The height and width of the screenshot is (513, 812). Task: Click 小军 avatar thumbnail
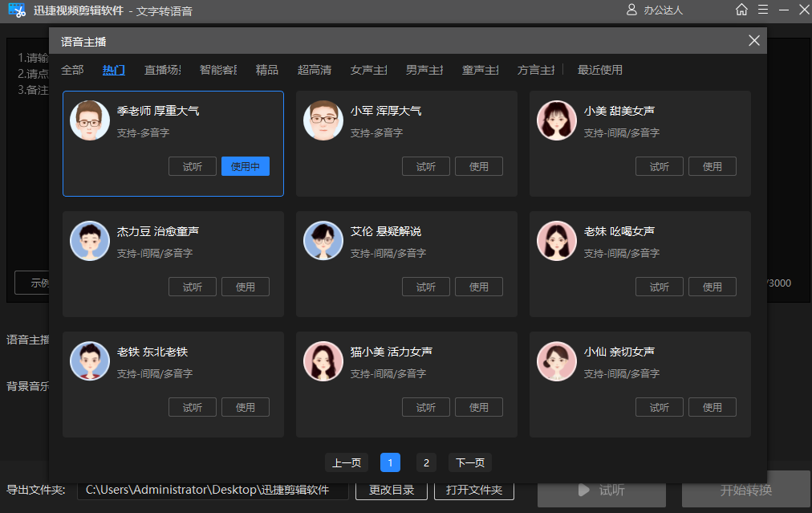[323, 120]
